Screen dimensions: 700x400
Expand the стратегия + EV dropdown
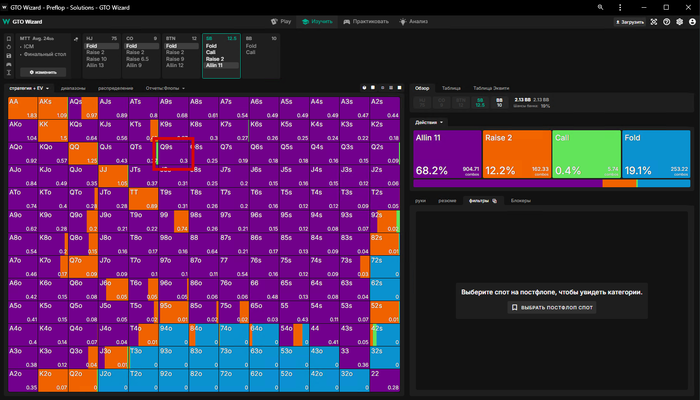[30, 88]
